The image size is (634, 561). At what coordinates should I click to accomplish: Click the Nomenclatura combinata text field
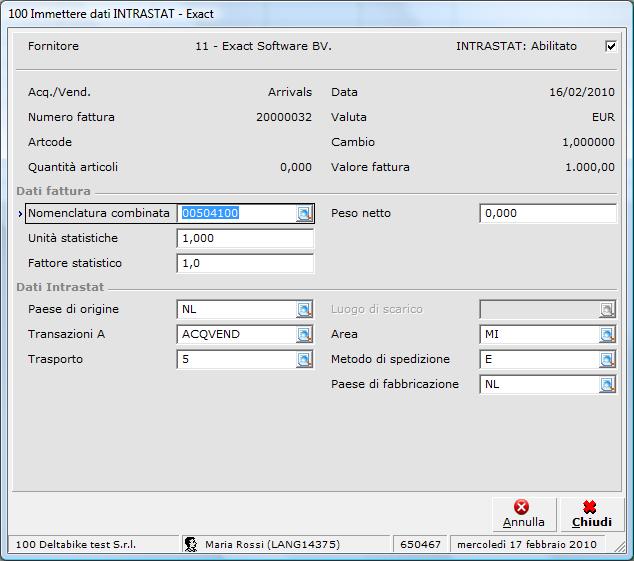(236, 213)
